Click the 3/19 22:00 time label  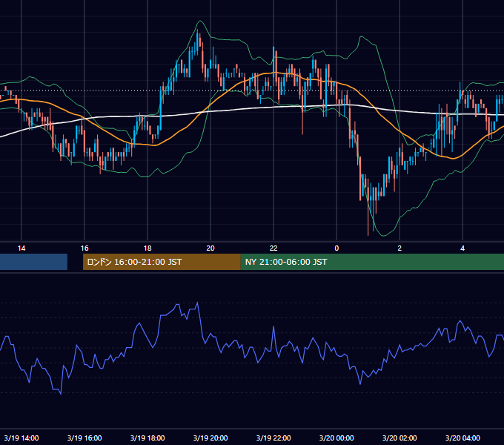273,438
